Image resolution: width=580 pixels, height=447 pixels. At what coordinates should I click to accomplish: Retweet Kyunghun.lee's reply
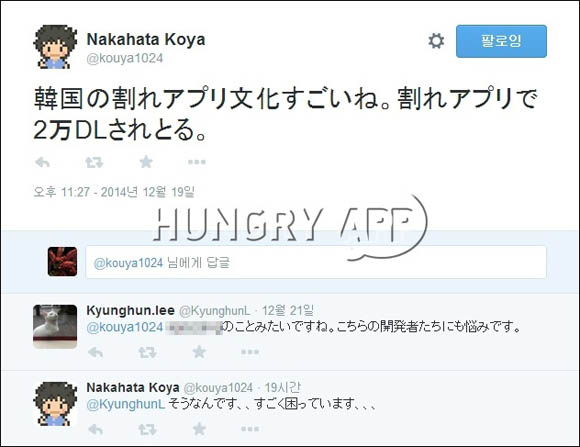147,352
